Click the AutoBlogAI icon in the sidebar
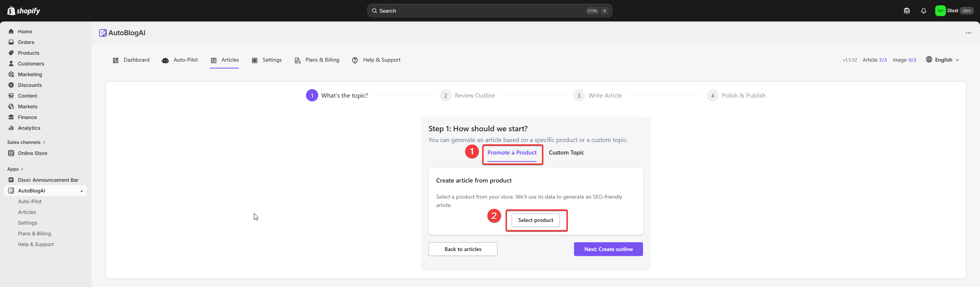Image resolution: width=980 pixels, height=287 pixels. click(11, 191)
